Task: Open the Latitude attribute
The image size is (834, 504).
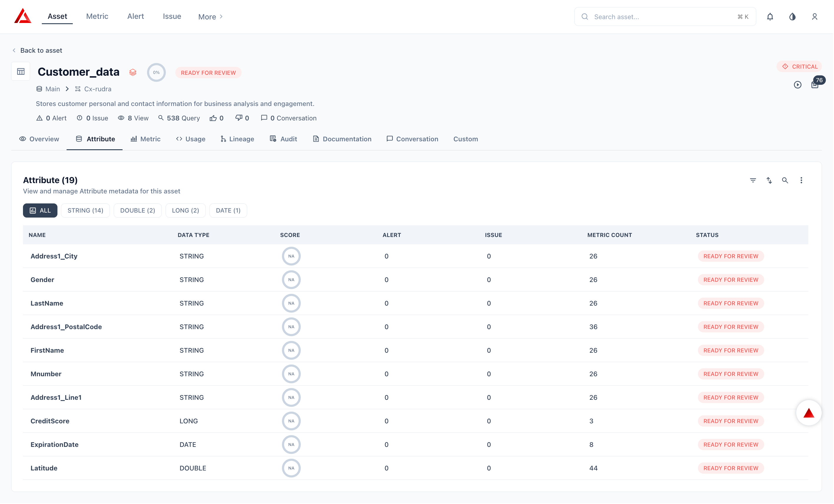Action: [44, 468]
